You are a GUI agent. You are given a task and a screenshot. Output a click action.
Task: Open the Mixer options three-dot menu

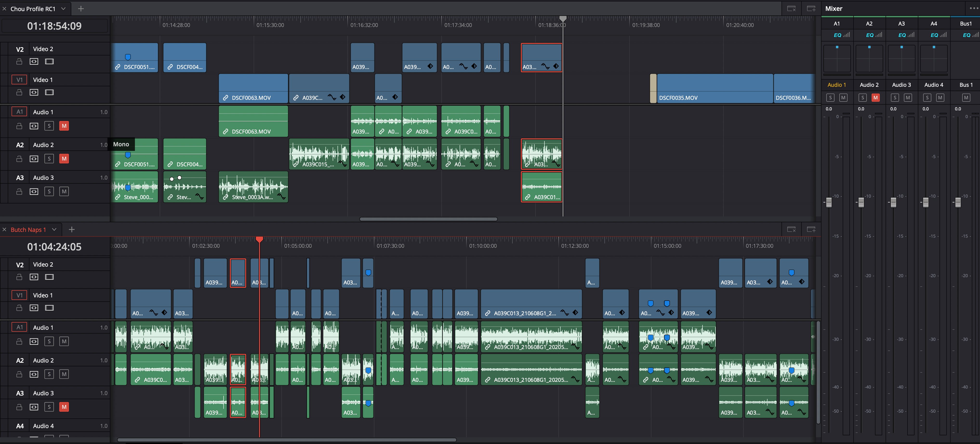973,8
